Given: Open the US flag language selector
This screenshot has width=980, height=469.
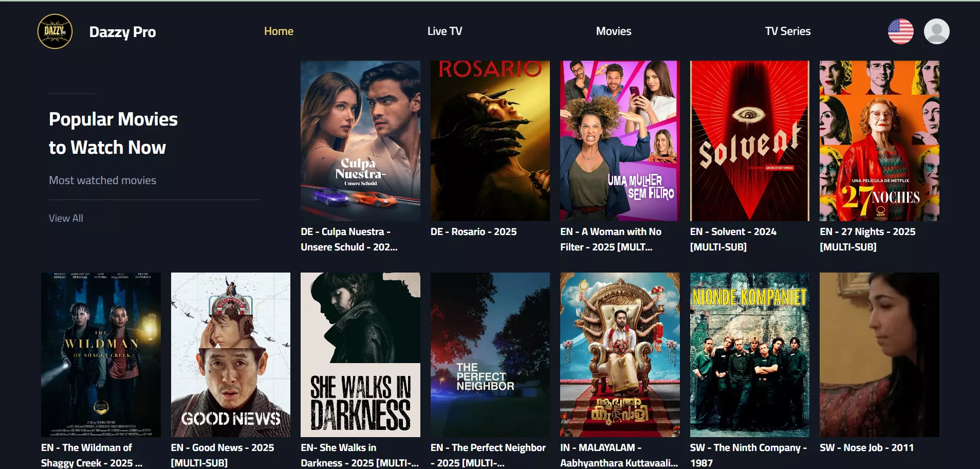Looking at the screenshot, I should [900, 31].
